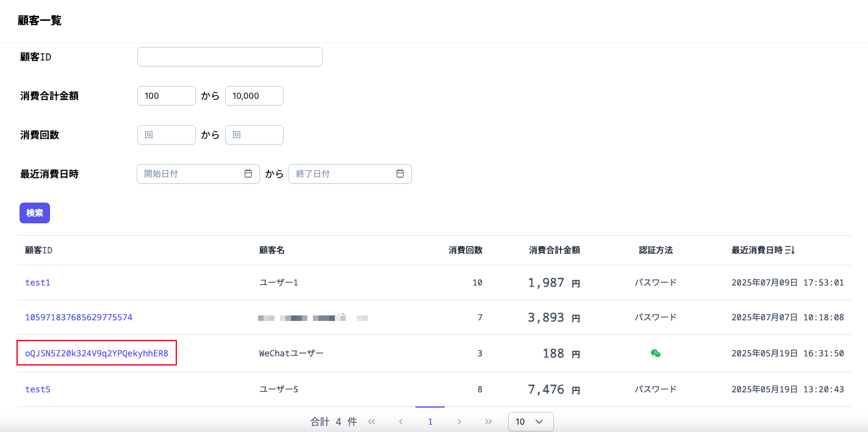Jump to the last page arrow
The image size is (868, 432).
click(489, 422)
